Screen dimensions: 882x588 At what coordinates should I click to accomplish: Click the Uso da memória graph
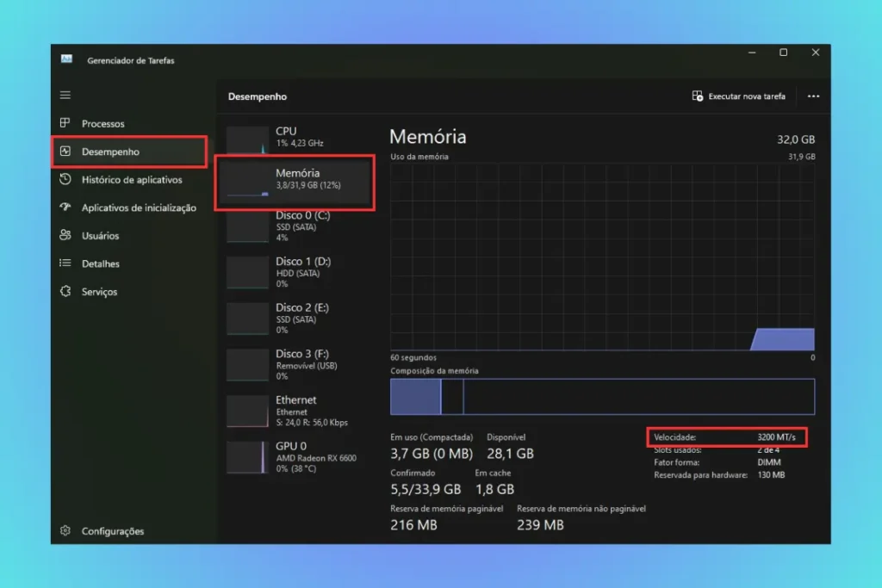[x=602, y=257]
